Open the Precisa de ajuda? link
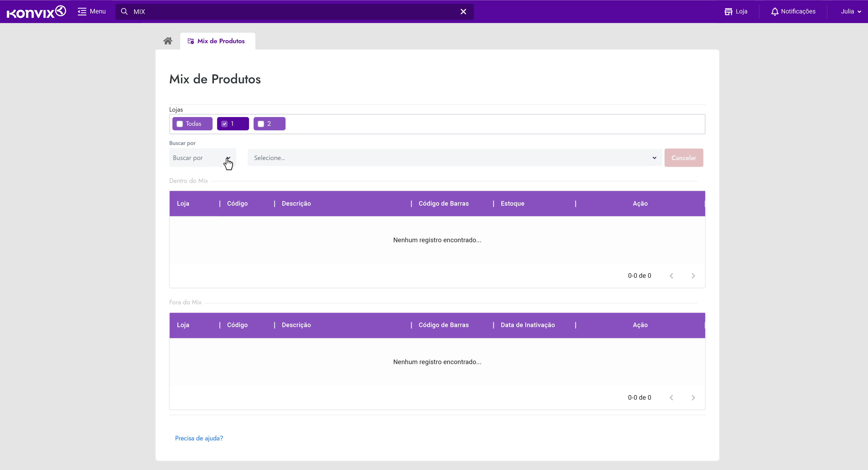 pyautogui.click(x=199, y=438)
